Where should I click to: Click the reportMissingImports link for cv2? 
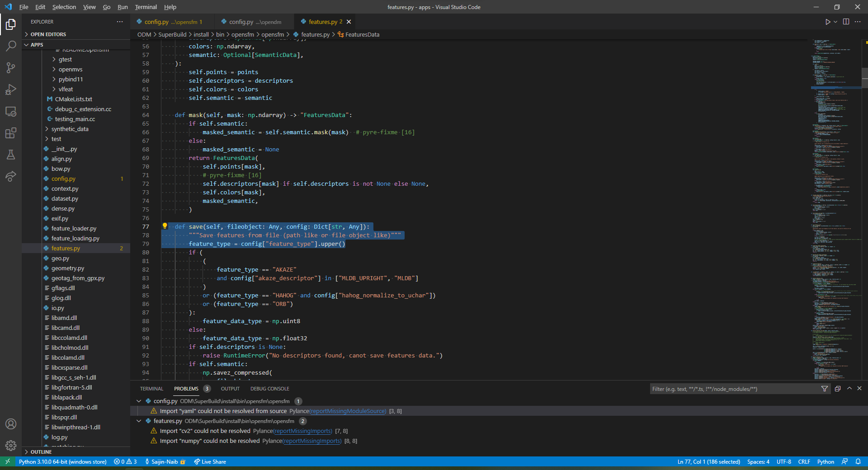[302, 431]
